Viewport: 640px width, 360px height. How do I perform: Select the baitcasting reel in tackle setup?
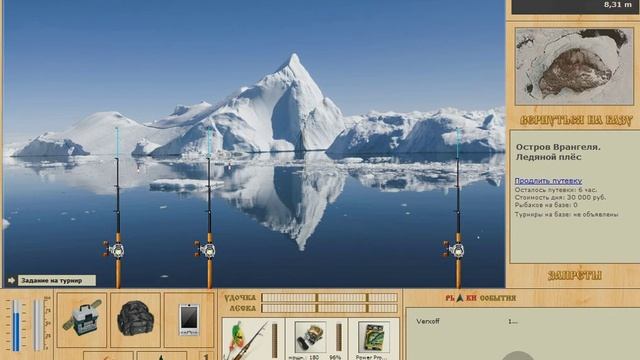click(x=310, y=338)
